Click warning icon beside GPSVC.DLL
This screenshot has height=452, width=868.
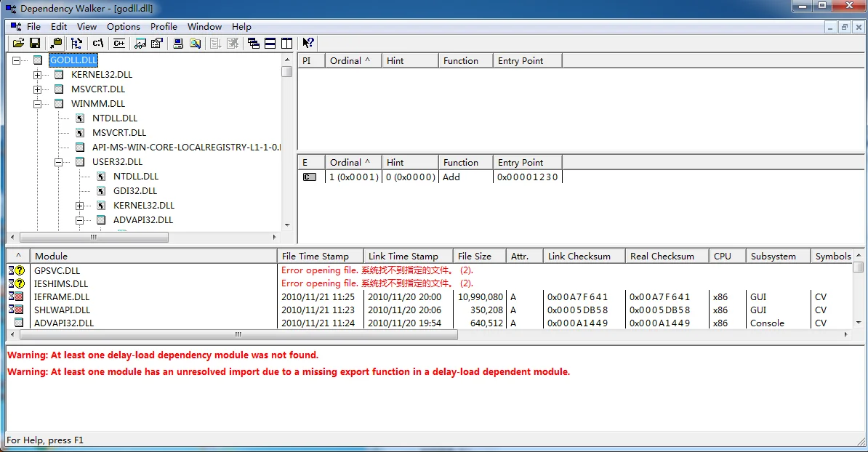click(17, 270)
